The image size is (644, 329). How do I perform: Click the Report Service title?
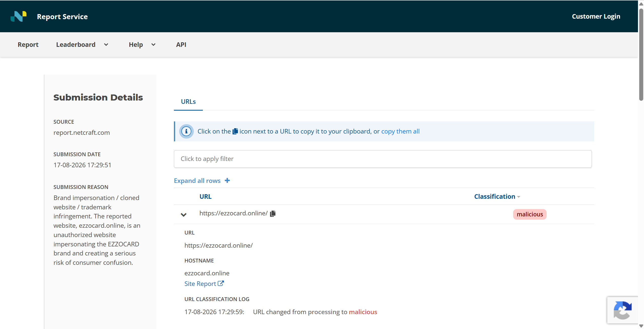point(62,17)
